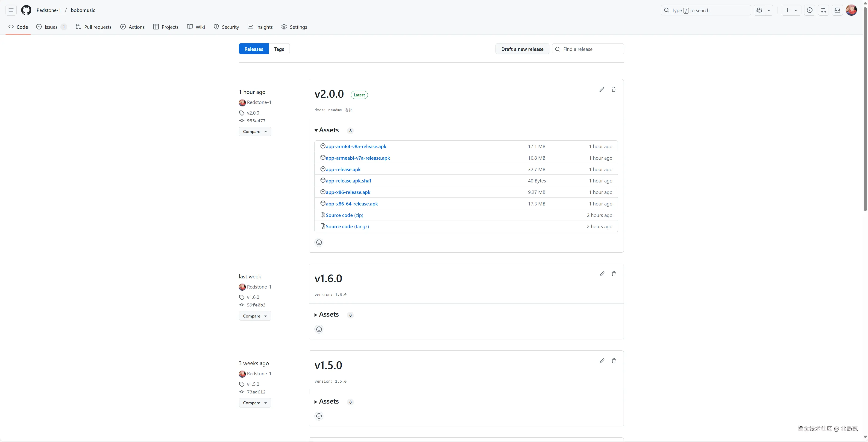Open the Copilot icon in header

[759, 10]
